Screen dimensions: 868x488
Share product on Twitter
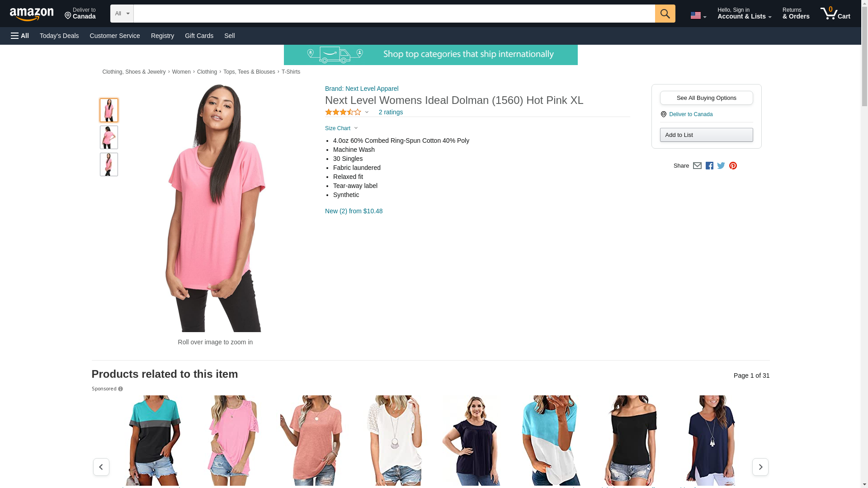(x=721, y=166)
